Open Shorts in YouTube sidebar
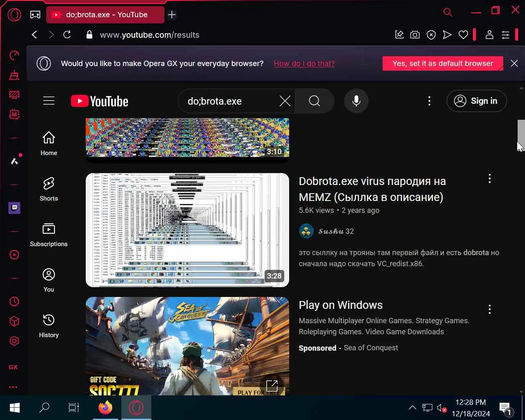525x420 pixels. point(49,189)
